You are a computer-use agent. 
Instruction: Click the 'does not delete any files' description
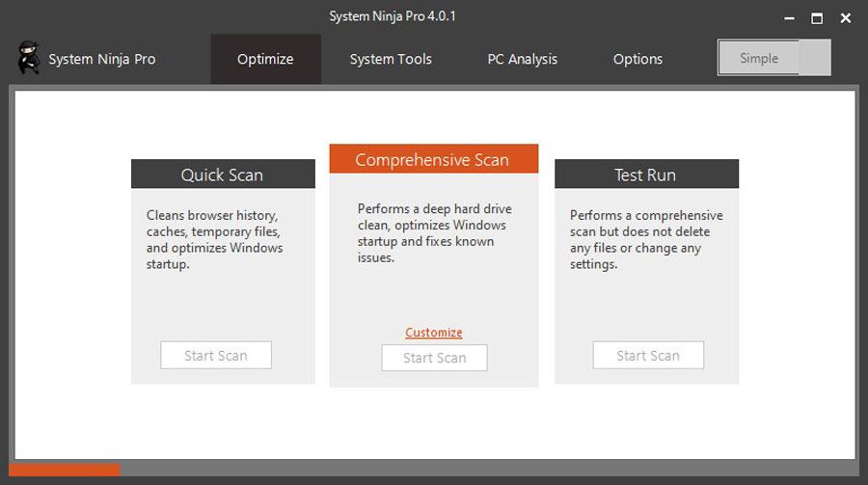click(646, 240)
